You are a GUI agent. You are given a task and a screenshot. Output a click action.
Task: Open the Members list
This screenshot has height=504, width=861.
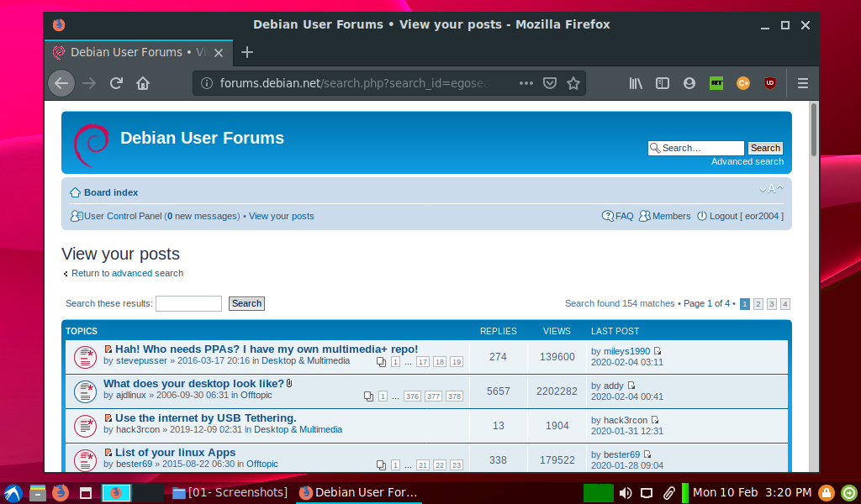pos(671,216)
